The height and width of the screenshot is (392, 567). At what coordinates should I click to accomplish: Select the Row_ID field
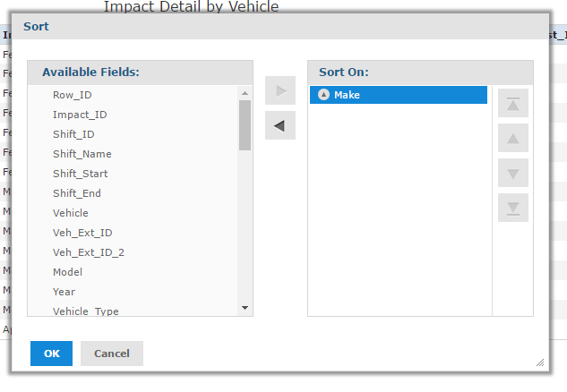coord(73,95)
